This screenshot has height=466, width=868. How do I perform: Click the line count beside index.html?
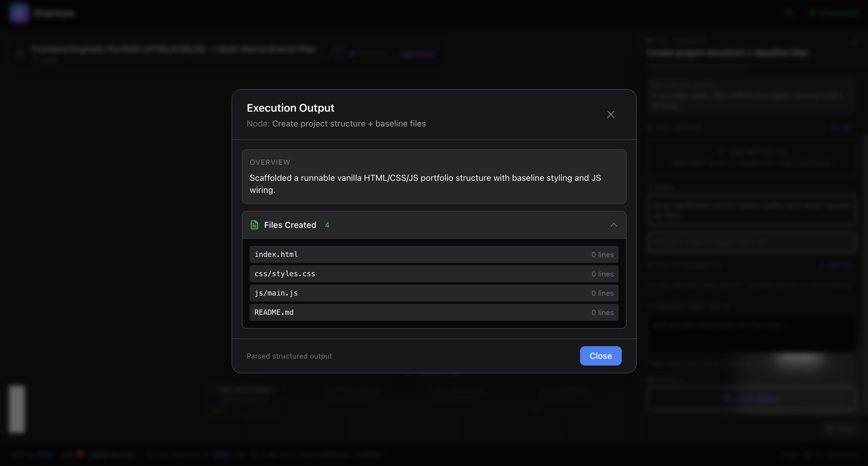[602, 255]
